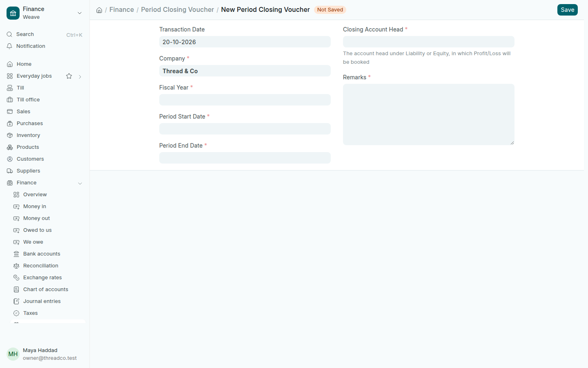Open the Finance Overview page
This screenshot has height=368, width=588.
point(48,195)
